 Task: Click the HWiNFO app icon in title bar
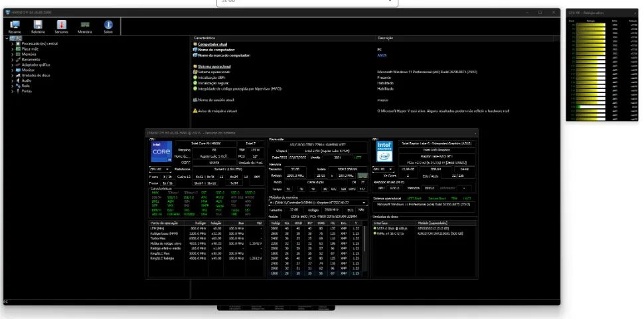coord(7,13)
